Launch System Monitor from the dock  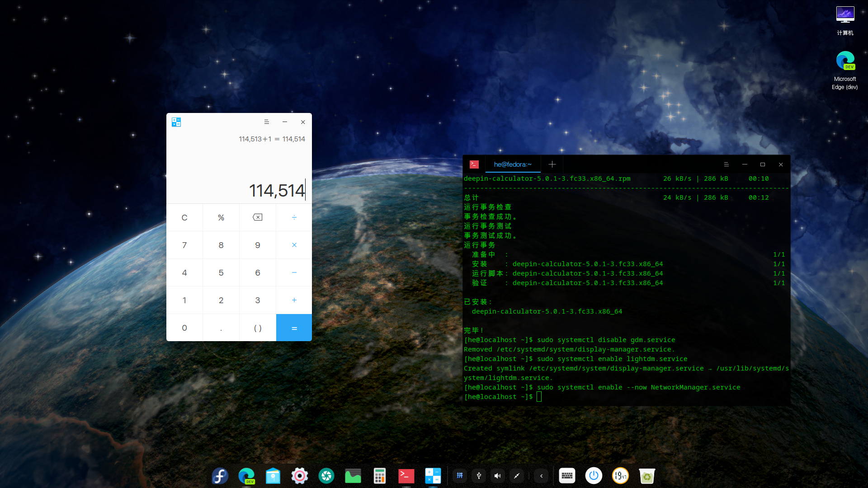click(x=353, y=476)
